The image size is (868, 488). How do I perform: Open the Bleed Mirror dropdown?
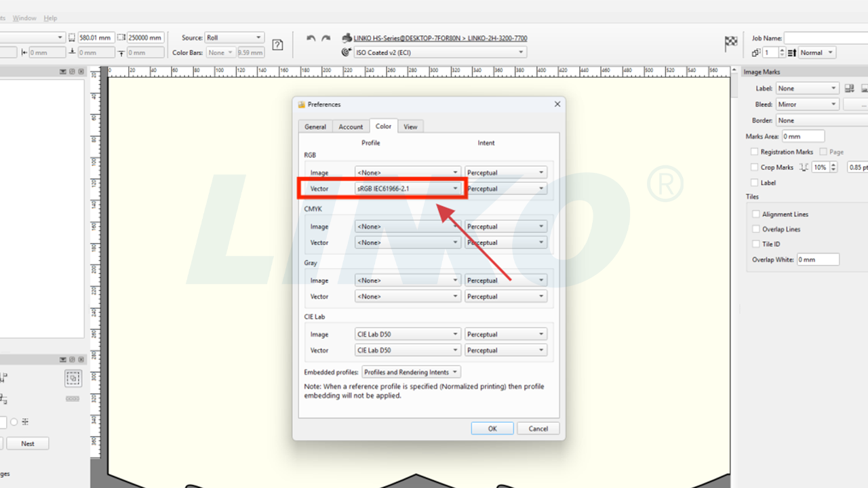click(x=808, y=104)
